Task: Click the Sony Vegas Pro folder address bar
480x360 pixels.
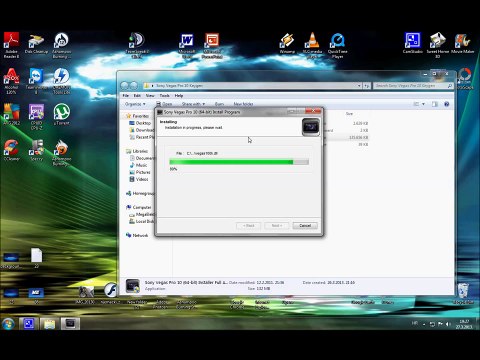Action: click(250, 86)
